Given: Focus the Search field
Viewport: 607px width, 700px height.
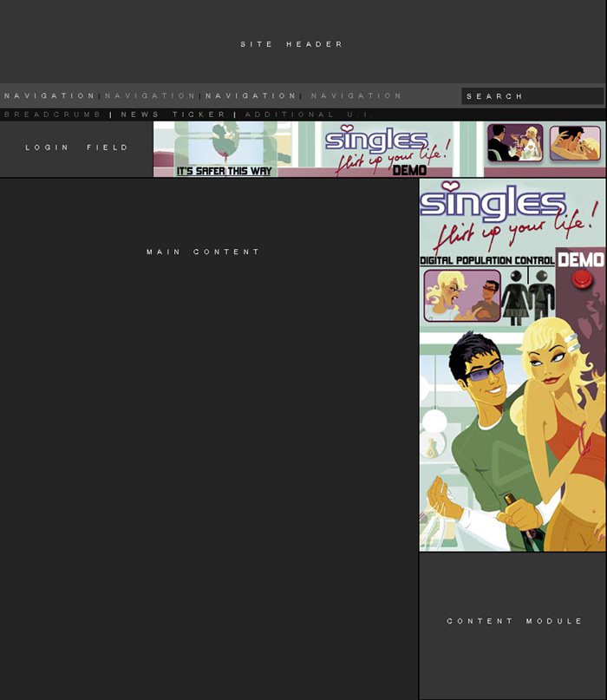Looking at the screenshot, I should click(x=532, y=96).
